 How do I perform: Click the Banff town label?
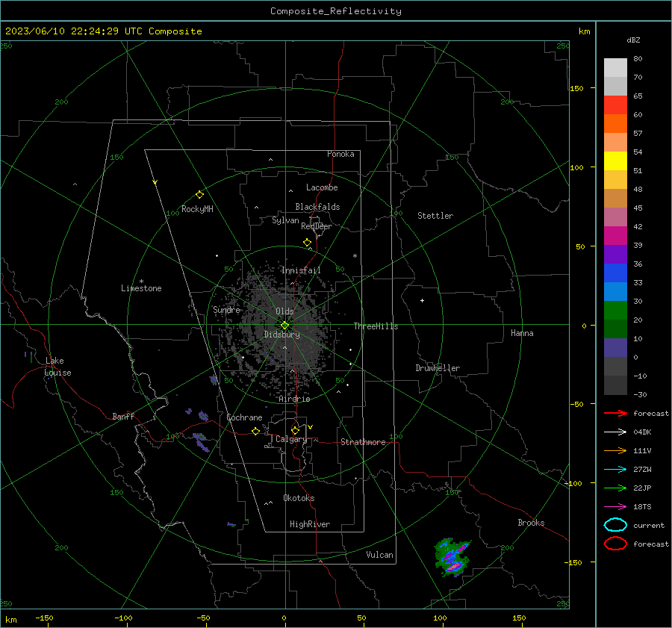pos(123,417)
